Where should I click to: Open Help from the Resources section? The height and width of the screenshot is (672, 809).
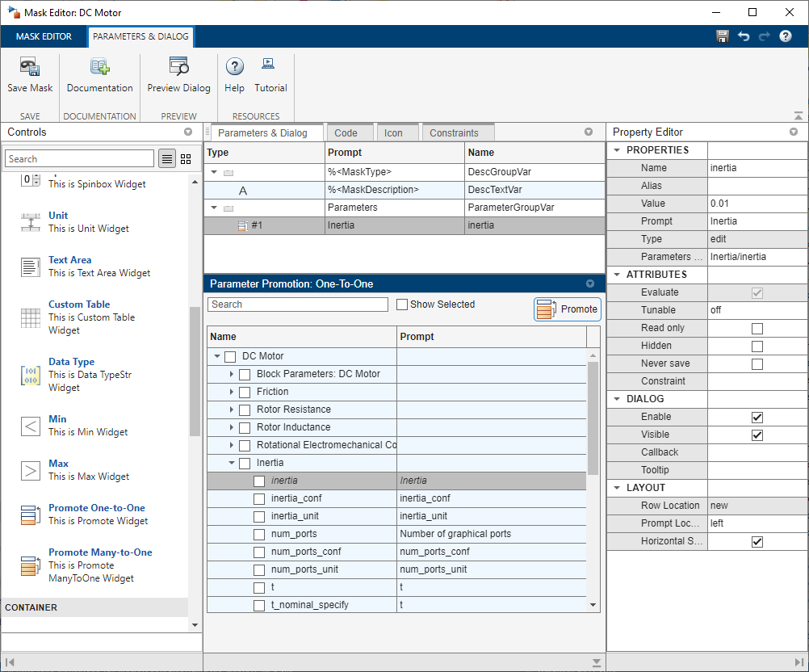point(234,68)
